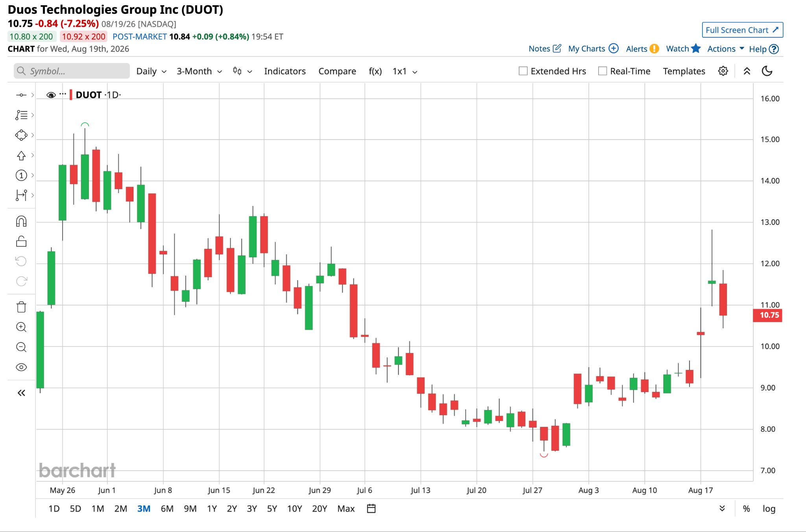The image size is (806, 532).
Task: Open the Help link
Action: (x=763, y=49)
